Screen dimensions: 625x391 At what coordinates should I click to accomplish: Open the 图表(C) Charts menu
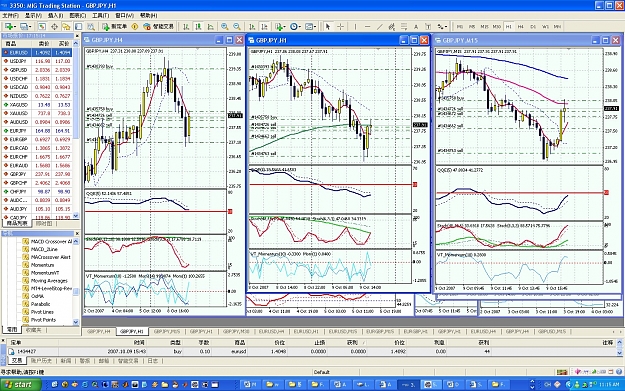point(77,16)
